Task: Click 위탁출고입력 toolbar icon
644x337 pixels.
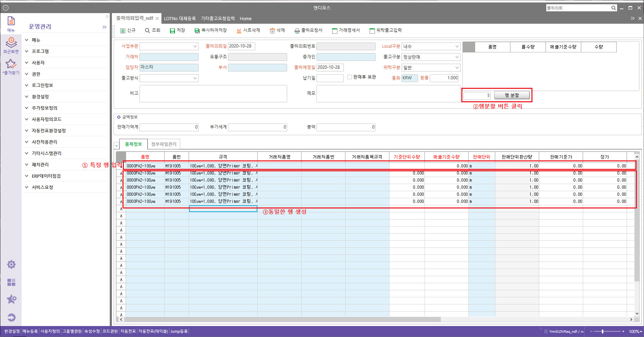Action: click(372, 31)
